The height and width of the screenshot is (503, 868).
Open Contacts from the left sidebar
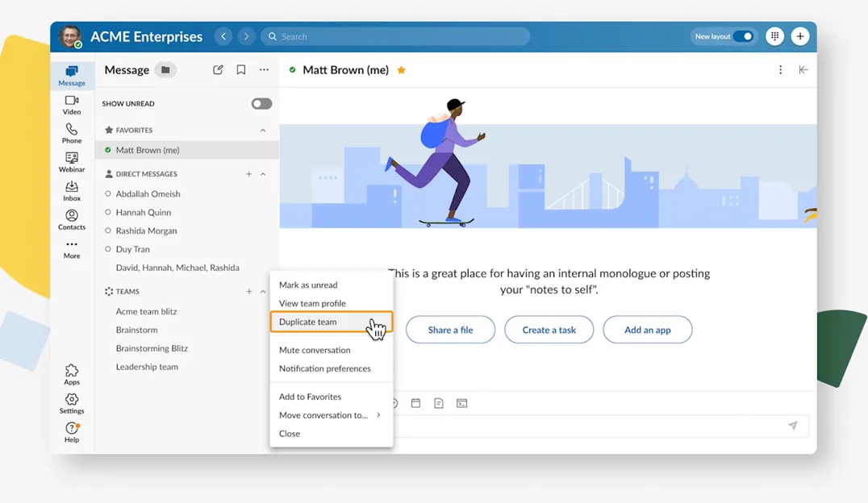pos(72,220)
